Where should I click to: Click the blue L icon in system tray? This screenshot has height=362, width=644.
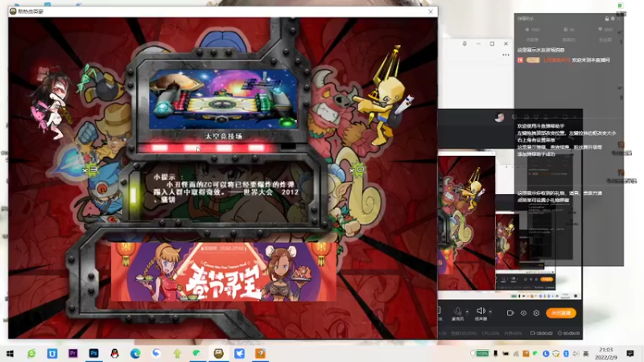546,353
